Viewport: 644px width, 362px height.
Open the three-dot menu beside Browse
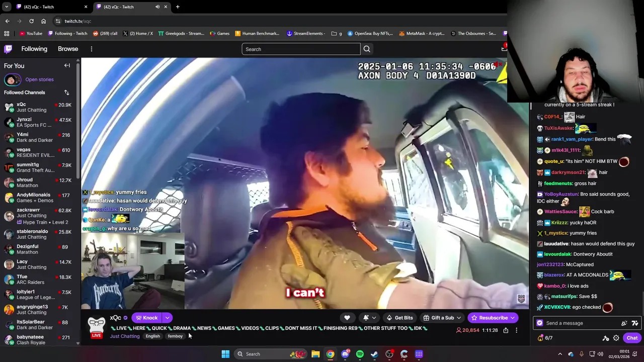[x=91, y=49]
